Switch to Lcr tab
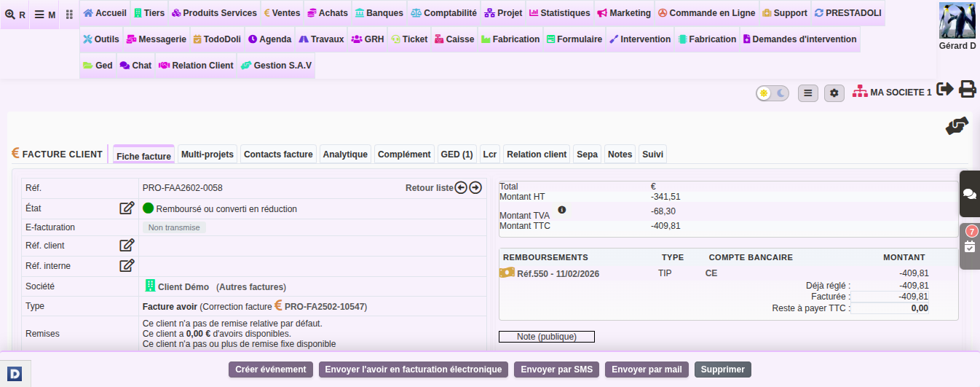This screenshot has height=387, width=980. coord(489,154)
